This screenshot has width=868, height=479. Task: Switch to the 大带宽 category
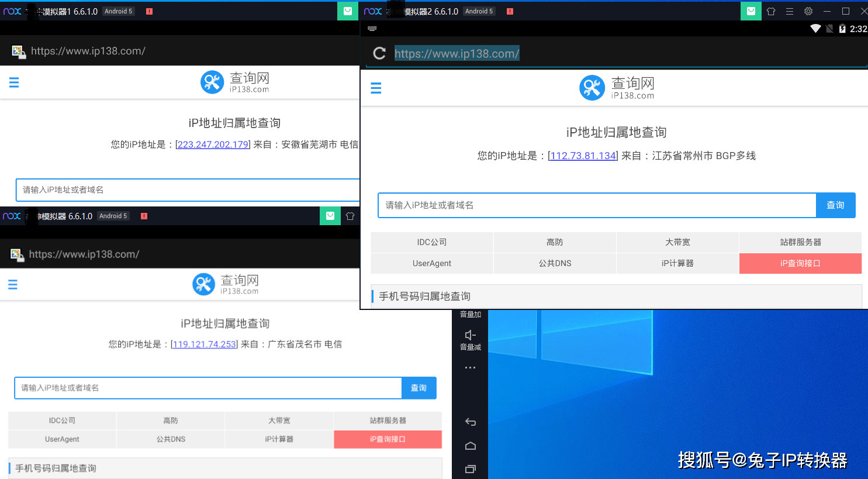click(x=677, y=242)
